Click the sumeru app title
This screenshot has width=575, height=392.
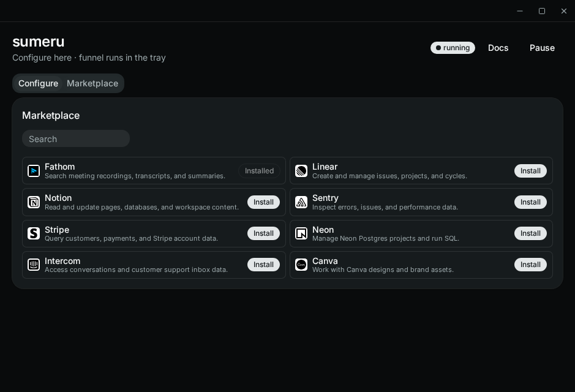tap(39, 42)
